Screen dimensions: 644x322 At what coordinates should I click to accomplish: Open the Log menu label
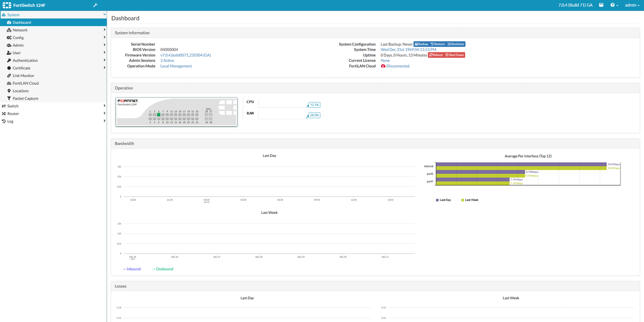click(x=10, y=121)
